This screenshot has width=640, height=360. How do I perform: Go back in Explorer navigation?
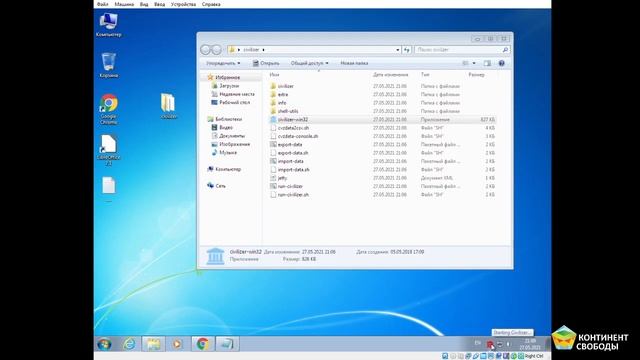click(x=206, y=50)
